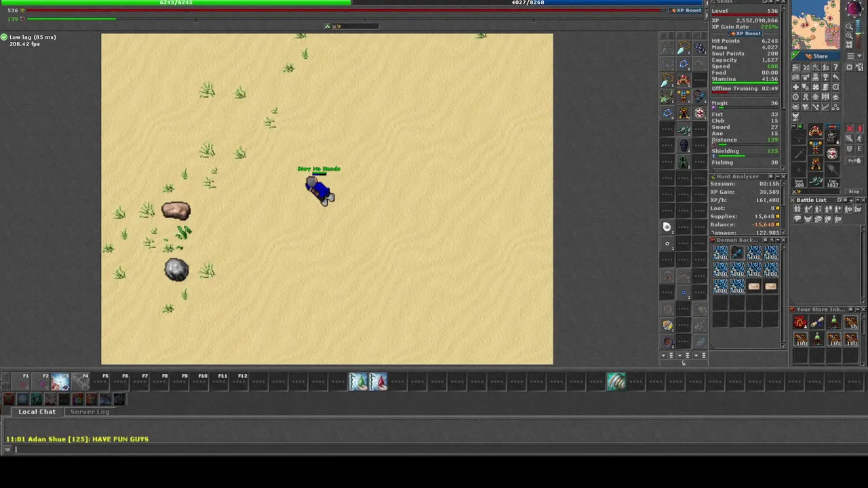Toggle the red X attack mode

click(850, 129)
